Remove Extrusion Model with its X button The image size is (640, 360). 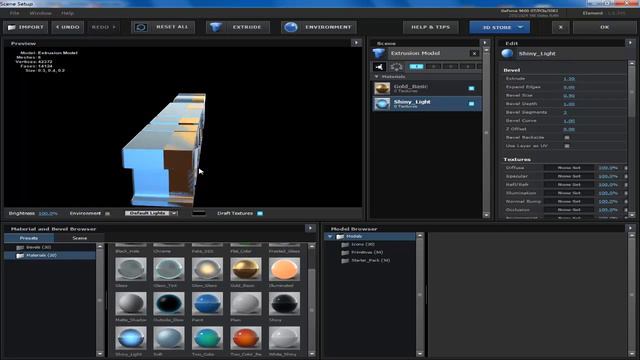[474, 53]
